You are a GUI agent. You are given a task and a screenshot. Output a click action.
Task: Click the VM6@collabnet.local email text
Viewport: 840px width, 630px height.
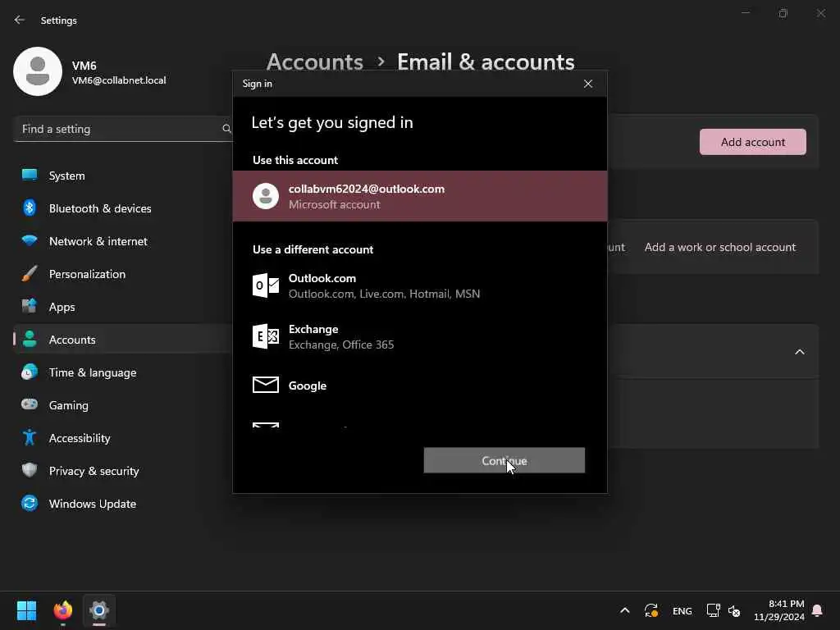coord(119,80)
